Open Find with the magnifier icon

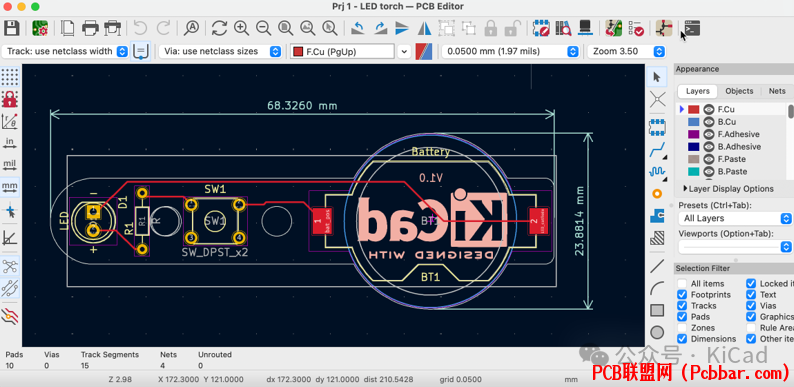[x=191, y=28]
